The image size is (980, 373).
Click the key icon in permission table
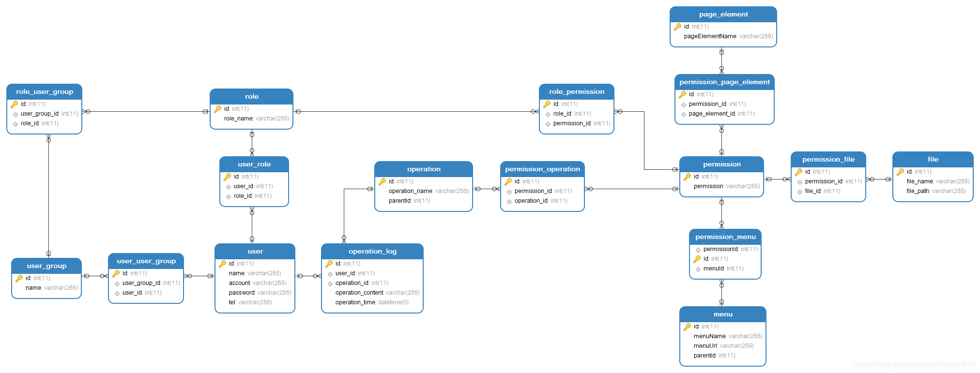coord(687,177)
